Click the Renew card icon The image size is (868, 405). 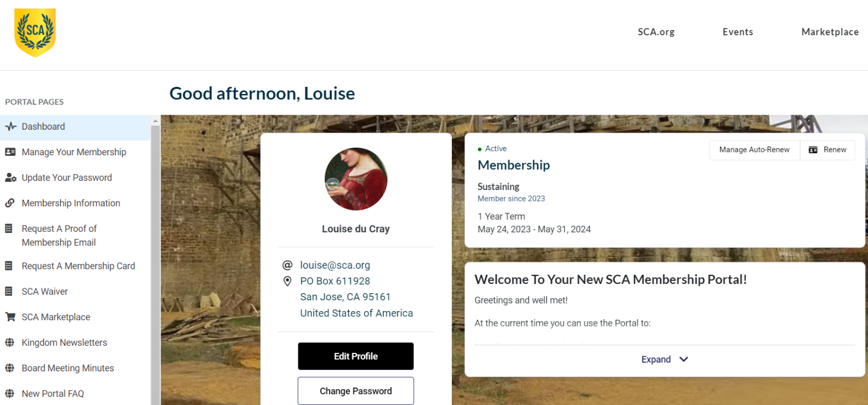click(813, 150)
